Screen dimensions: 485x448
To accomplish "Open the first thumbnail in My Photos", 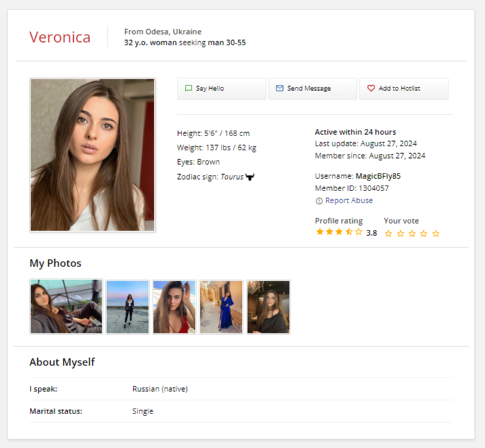I will (x=66, y=307).
